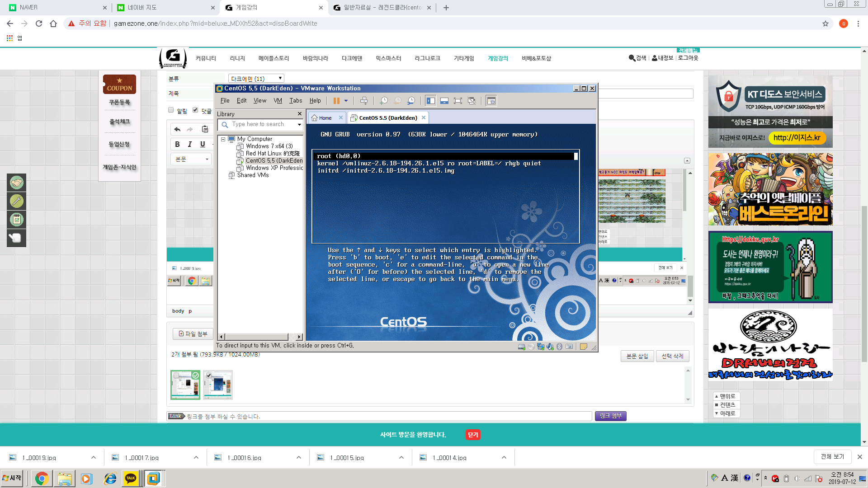Click the wrench tool icon in the left sidebar
The width and height of the screenshot is (868, 488).
pos(17,201)
